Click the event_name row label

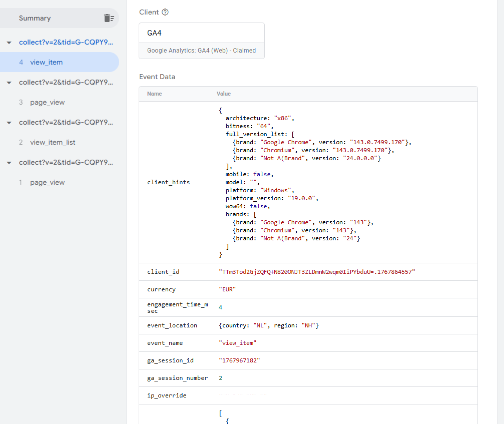coord(165,343)
